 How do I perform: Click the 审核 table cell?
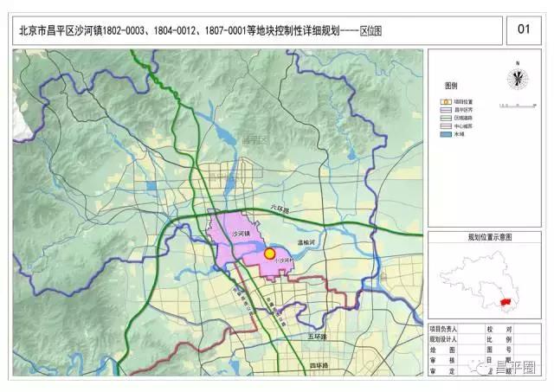click(x=443, y=361)
